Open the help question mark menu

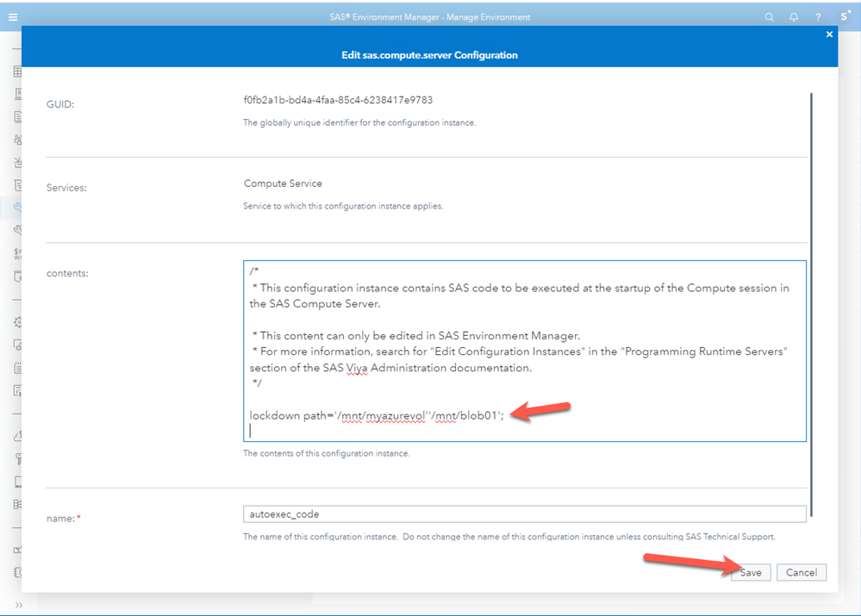point(818,17)
